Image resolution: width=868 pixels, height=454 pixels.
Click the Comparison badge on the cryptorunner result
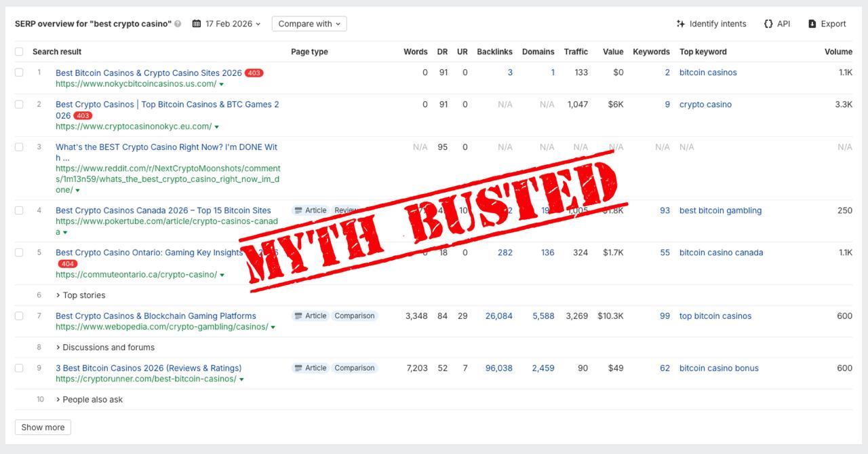tap(354, 368)
